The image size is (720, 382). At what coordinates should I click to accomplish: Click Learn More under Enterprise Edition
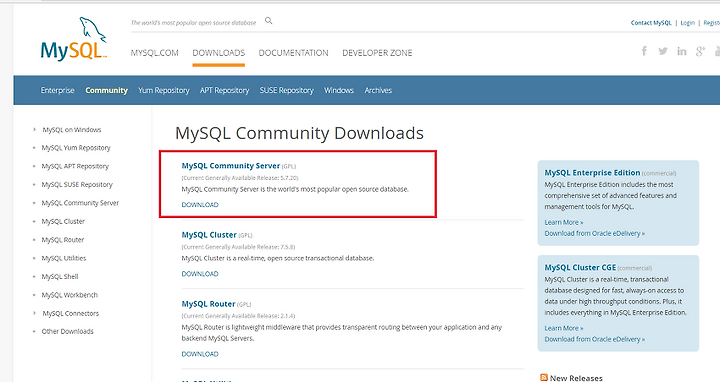[564, 222]
